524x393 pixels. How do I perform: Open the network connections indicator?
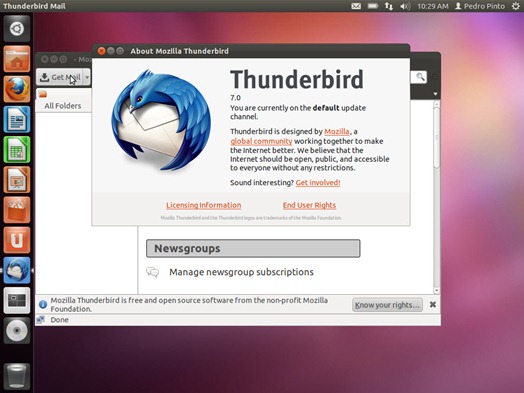tap(388, 6)
